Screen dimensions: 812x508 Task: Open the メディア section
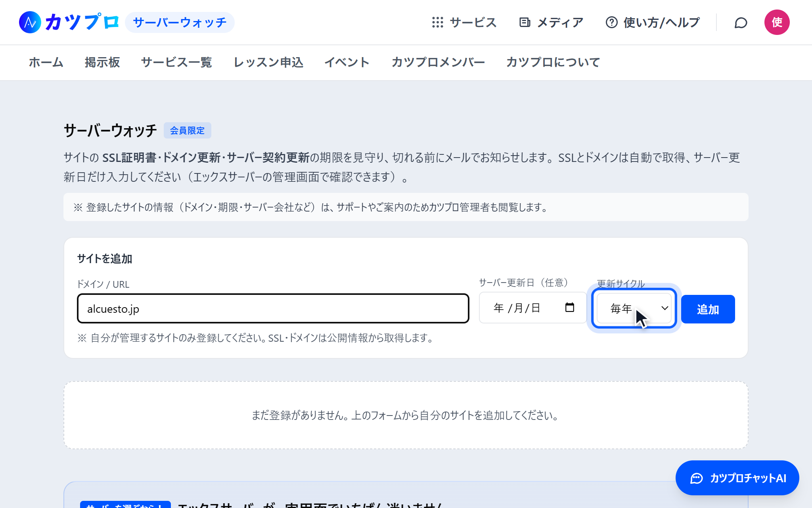coord(552,22)
